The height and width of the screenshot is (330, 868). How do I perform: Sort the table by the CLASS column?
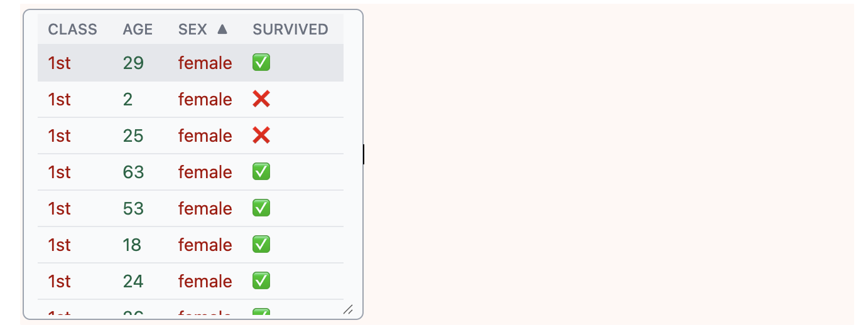click(73, 29)
